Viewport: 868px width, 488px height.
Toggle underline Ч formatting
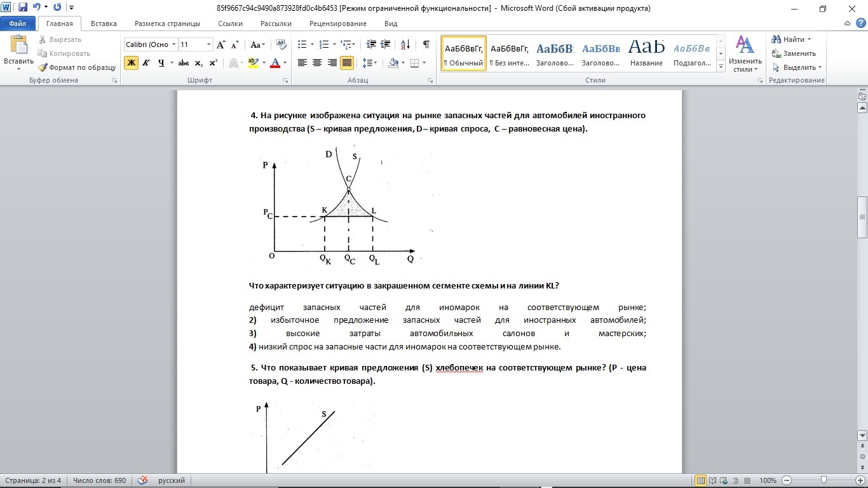coord(161,63)
